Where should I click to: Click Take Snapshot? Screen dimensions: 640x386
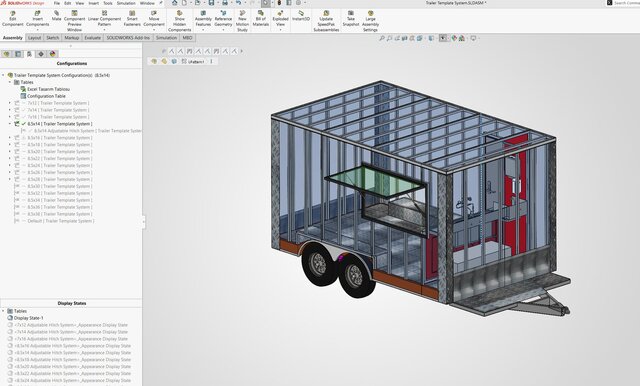351,19
